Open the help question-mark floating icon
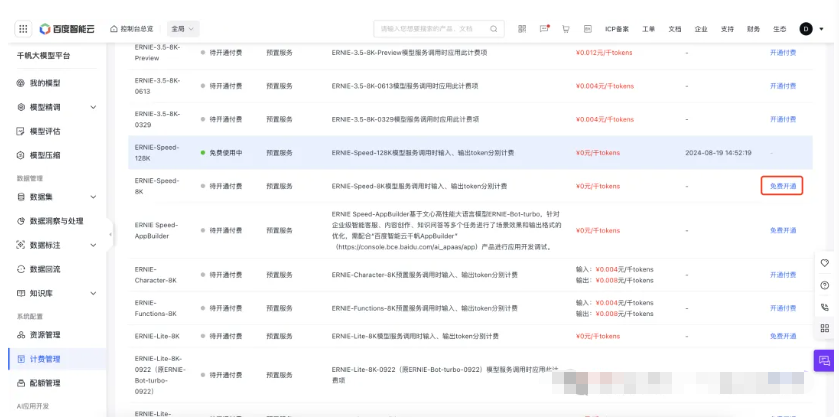The height and width of the screenshot is (417, 839). (x=825, y=285)
